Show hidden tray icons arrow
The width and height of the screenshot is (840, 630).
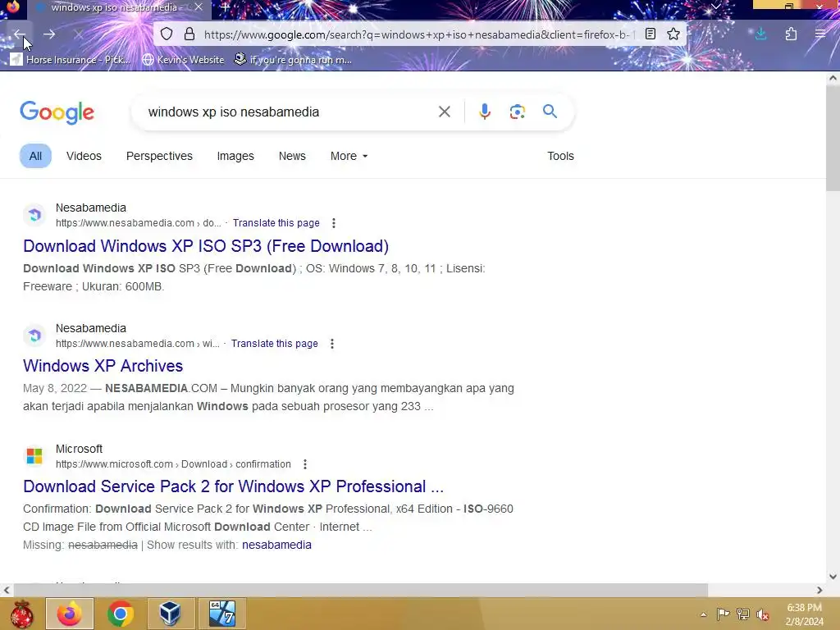coord(703,614)
